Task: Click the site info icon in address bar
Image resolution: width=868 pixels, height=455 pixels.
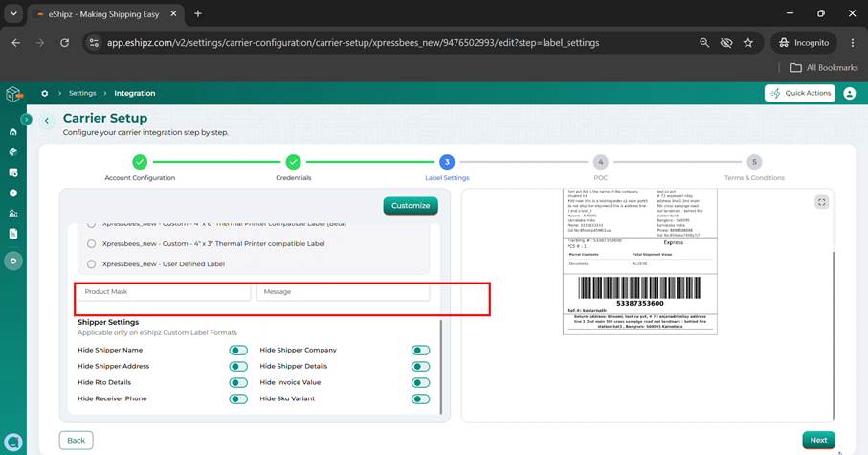Action: click(94, 43)
